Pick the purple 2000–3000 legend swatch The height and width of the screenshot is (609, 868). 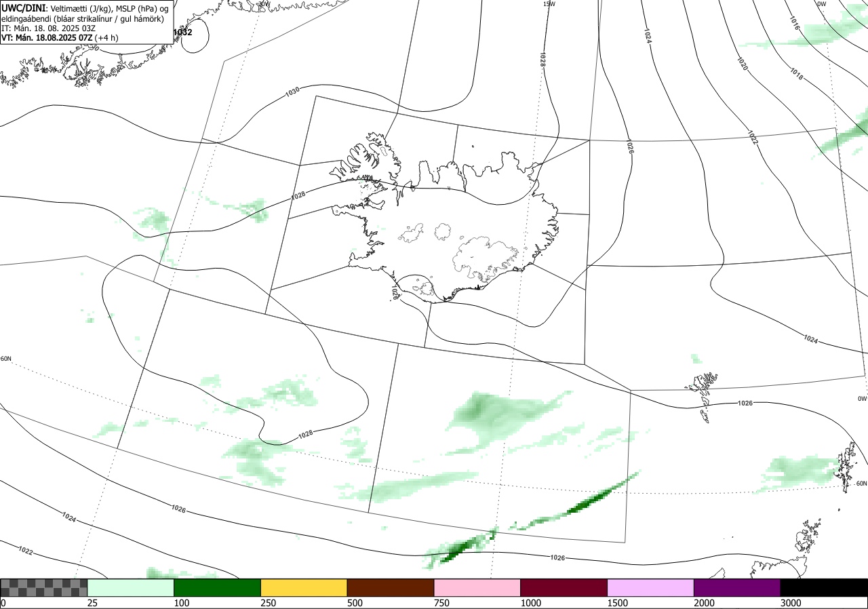[737, 587]
